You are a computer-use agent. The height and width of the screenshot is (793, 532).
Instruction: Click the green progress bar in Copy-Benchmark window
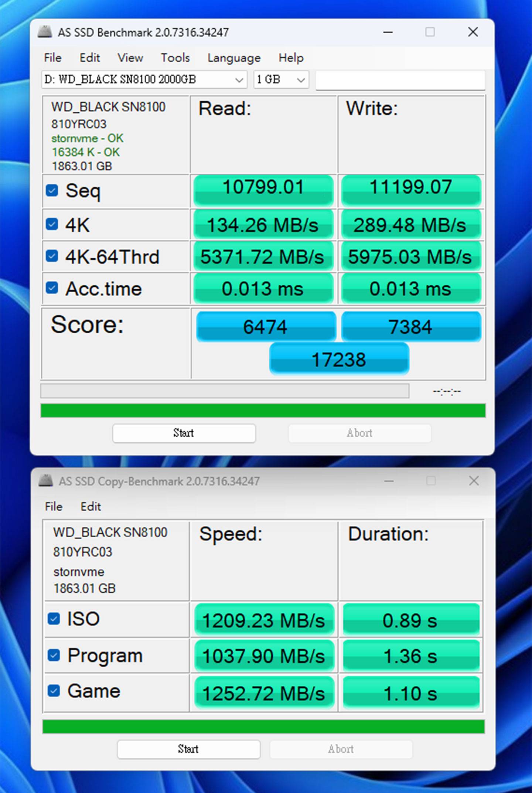(263, 726)
